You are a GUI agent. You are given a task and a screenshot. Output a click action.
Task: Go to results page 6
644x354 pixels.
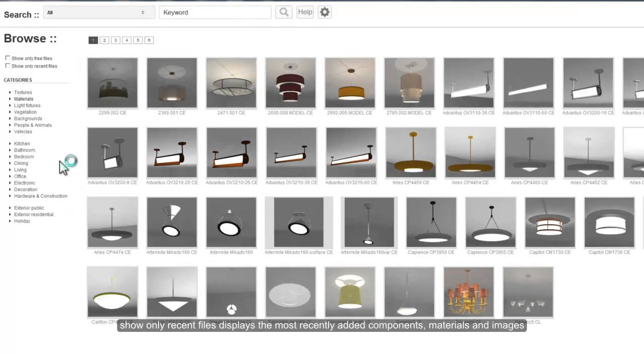pyautogui.click(x=149, y=40)
